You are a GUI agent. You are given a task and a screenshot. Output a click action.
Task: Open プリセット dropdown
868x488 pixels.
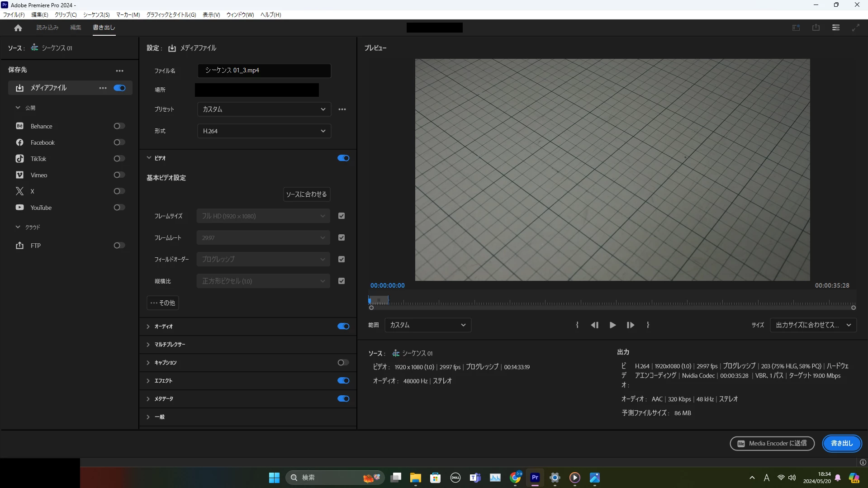coord(264,109)
